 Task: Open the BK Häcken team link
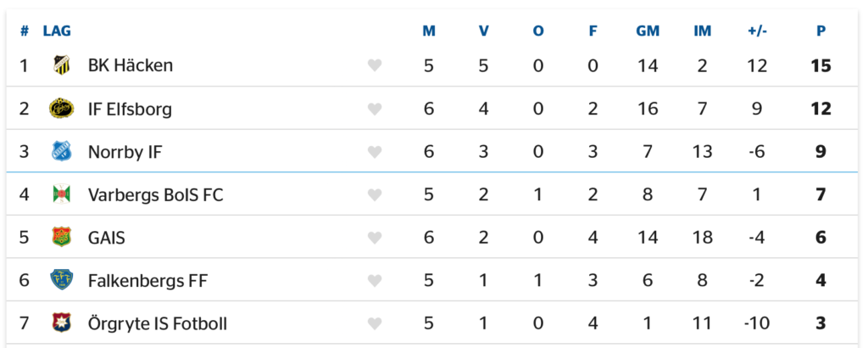click(130, 65)
